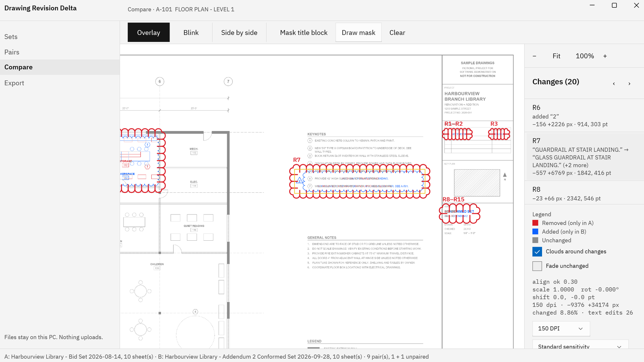
Task: Open Sets in the sidebar
Action: pyautogui.click(x=60, y=37)
